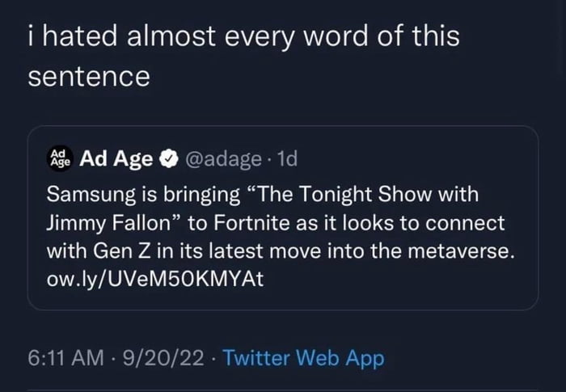Open the quoted tweet's 1d timestamp

click(287, 159)
